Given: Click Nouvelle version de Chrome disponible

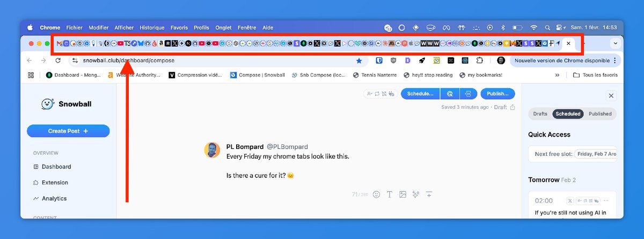Looking at the screenshot, I should click(x=563, y=61).
